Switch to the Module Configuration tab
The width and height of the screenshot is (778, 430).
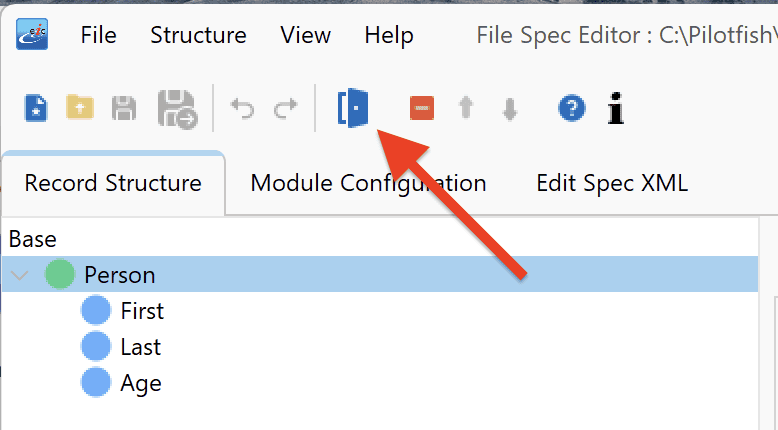pos(368,183)
